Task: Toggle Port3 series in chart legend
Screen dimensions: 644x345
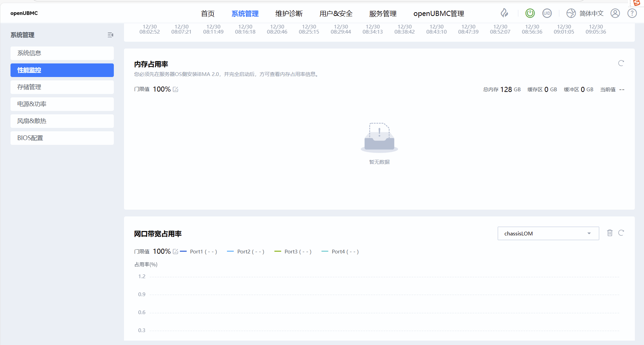Action: (293, 252)
